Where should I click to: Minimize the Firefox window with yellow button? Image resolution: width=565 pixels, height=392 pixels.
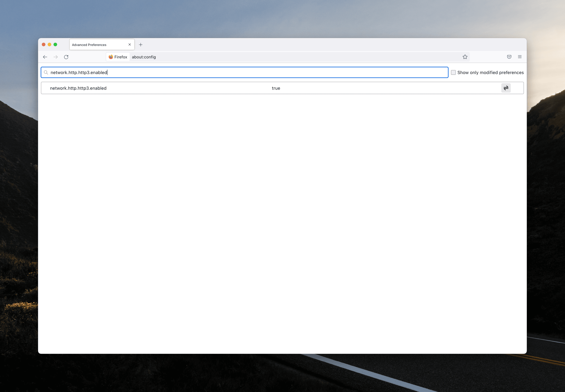click(x=49, y=44)
